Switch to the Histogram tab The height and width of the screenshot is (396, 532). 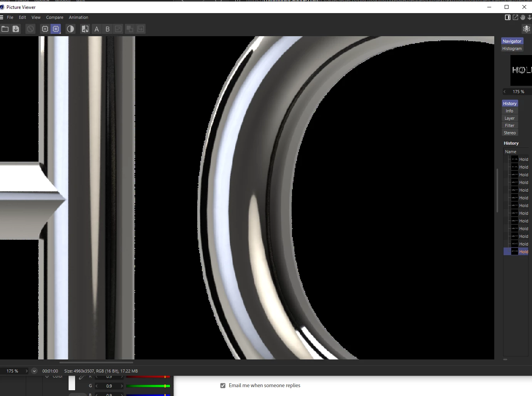tap(512, 48)
